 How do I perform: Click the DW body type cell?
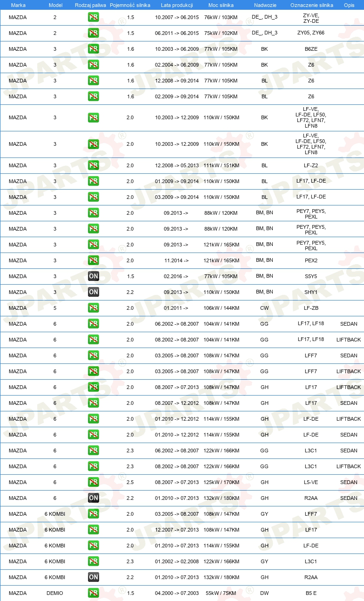click(264, 593)
